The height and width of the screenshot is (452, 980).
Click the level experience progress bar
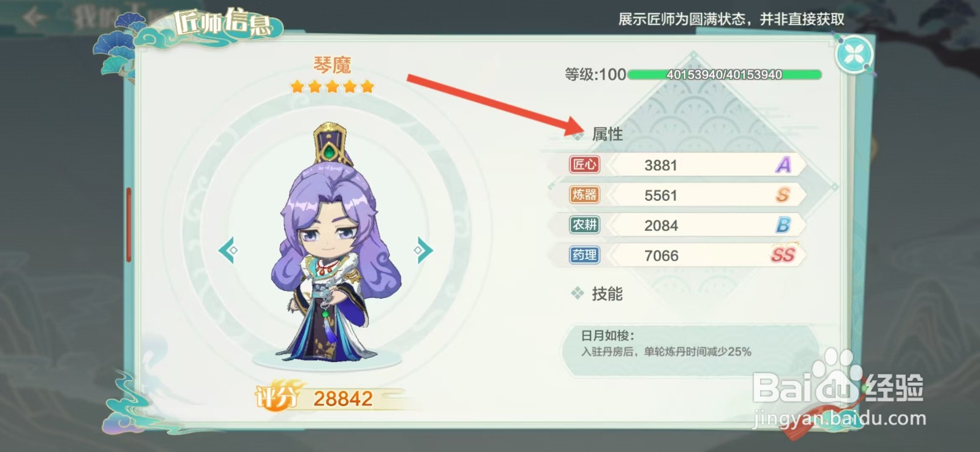pos(724,75)
